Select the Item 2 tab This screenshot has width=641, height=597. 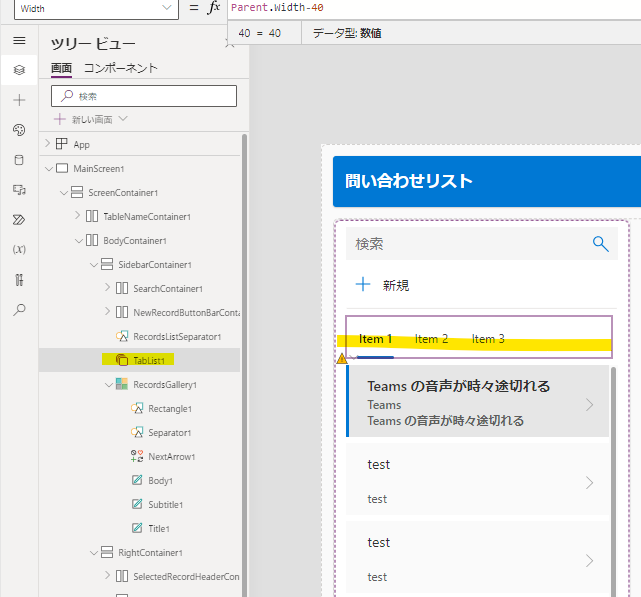431,339
